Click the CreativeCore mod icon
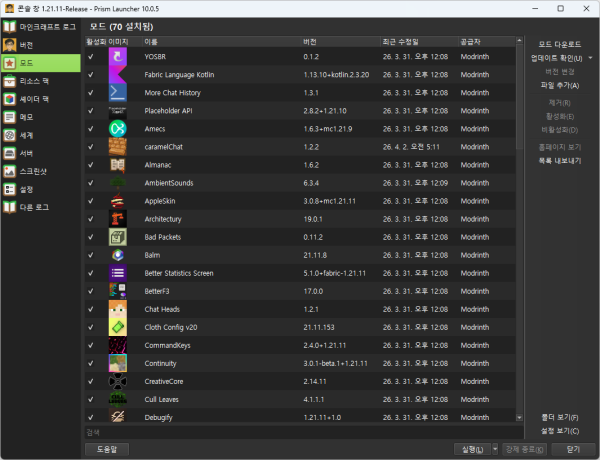 click(x=117, y=381)
